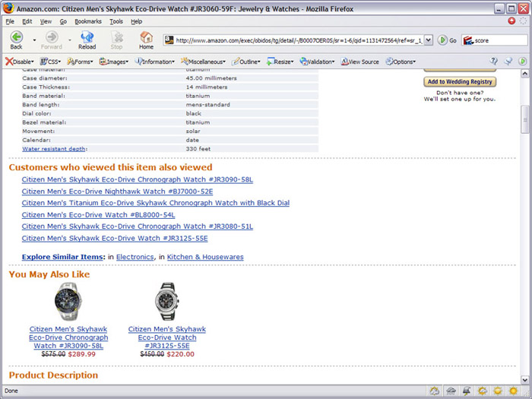
Task: Click the green Go button
Action: pos(447,40)
